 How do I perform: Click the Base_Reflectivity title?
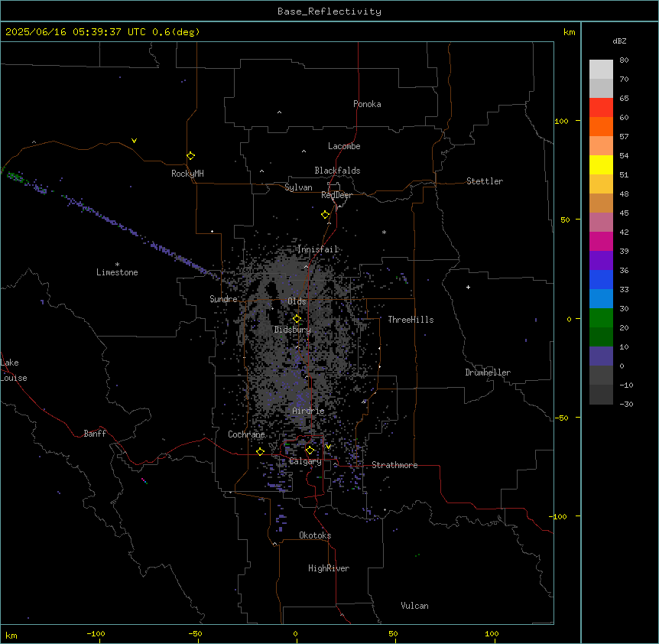tap(329, 11)
